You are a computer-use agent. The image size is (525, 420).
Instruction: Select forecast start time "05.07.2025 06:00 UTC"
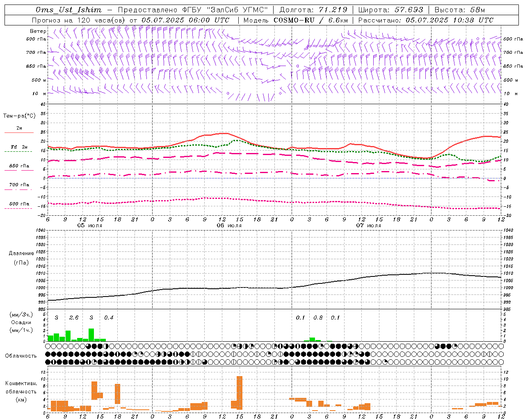185,20
